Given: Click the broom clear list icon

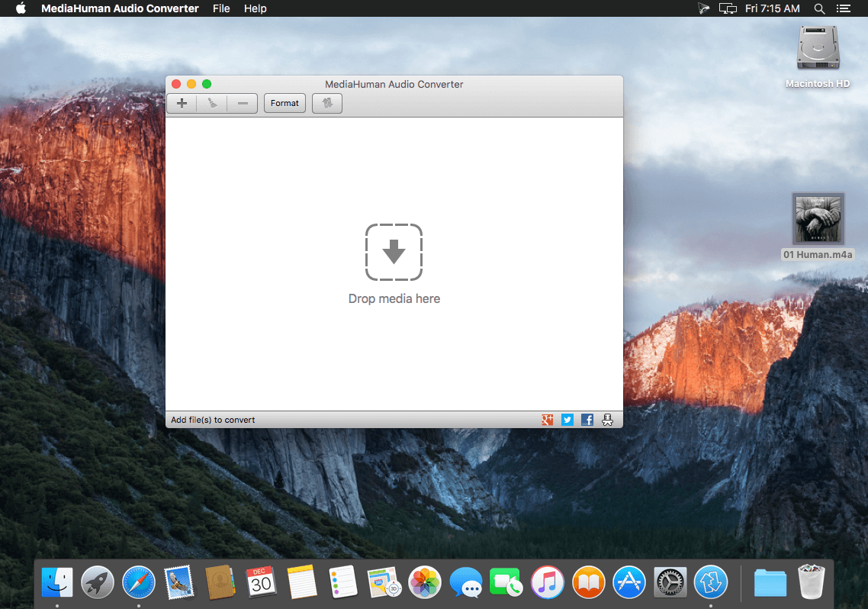Looking at the screenshot, I should pos(212,103).
